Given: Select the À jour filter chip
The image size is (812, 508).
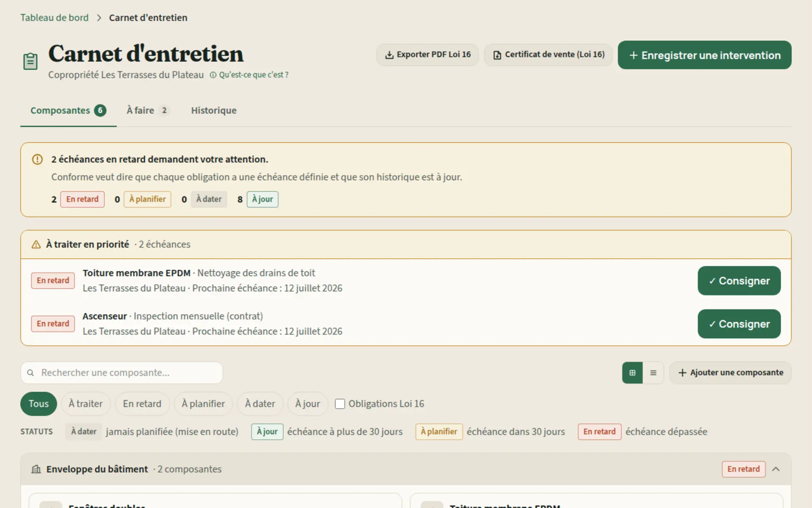Looking at the screenshot, I should (308, 404).
